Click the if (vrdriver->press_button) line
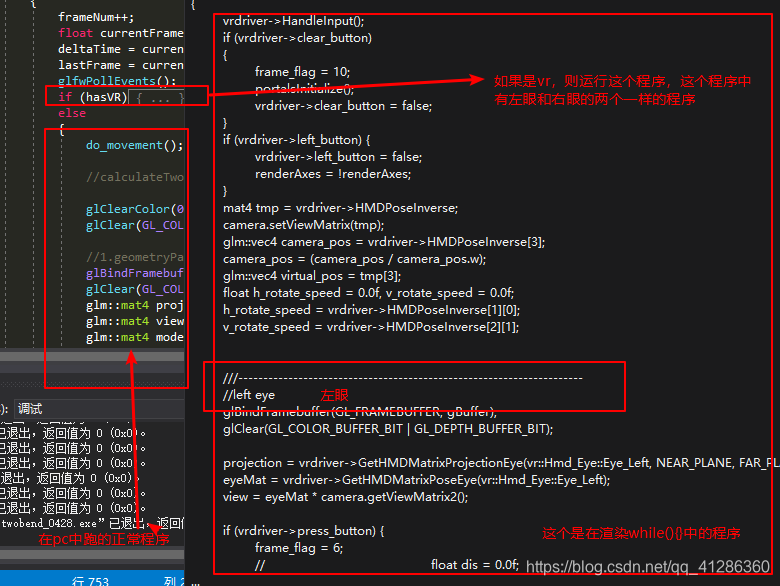Screen dimensions: 780x586 pos(303,531)
